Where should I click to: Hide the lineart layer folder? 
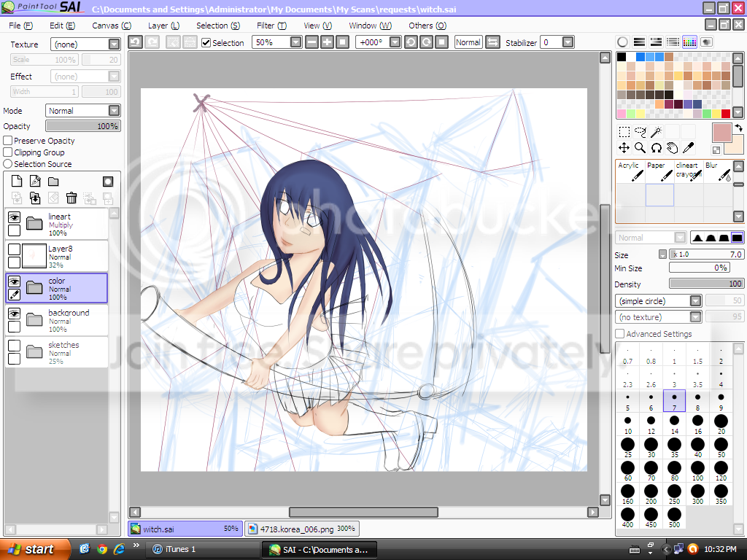click(x=15, y=217)
